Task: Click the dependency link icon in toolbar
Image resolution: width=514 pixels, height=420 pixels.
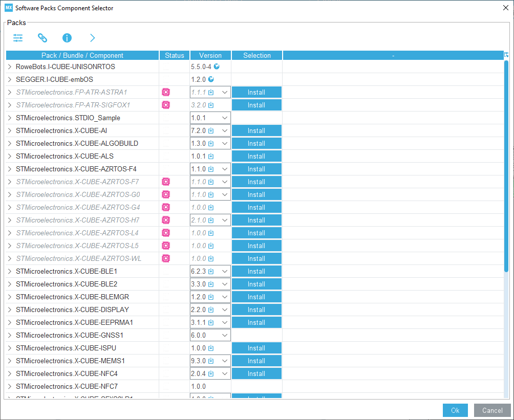Action: tap(42, 38)
